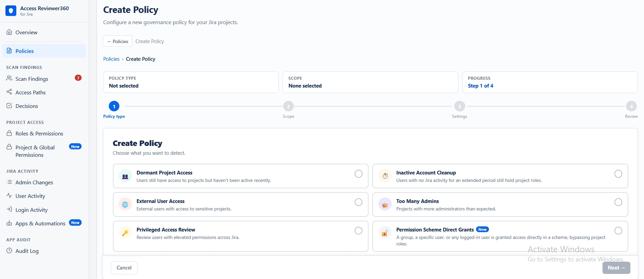Image resolution: width=644 pixels, height=279 pixels.
Task: Open Audit Log in the sidebar
Action: coord(44,251)
